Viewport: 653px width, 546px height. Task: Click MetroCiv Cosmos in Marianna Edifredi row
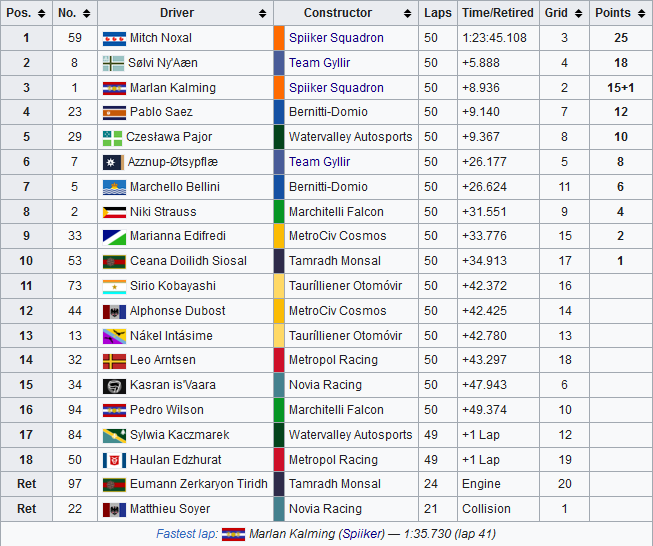338,236
